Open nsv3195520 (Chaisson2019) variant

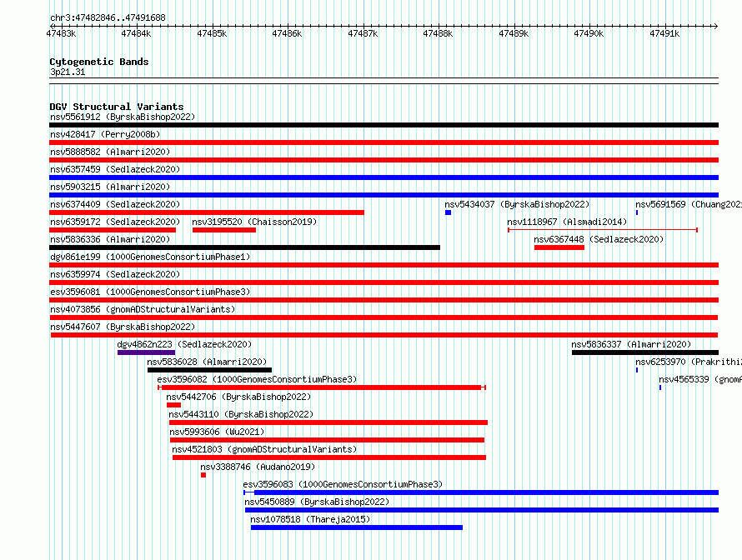tap(254, 222)
